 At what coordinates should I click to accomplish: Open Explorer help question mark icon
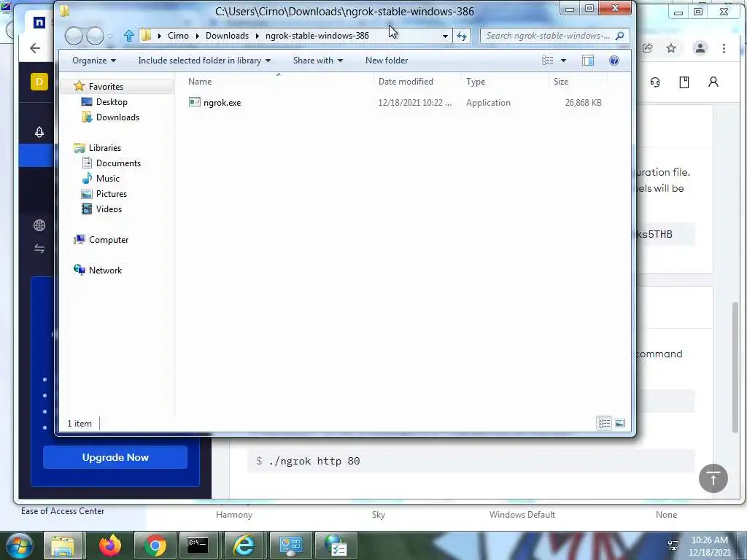click(x=614, y=61)
